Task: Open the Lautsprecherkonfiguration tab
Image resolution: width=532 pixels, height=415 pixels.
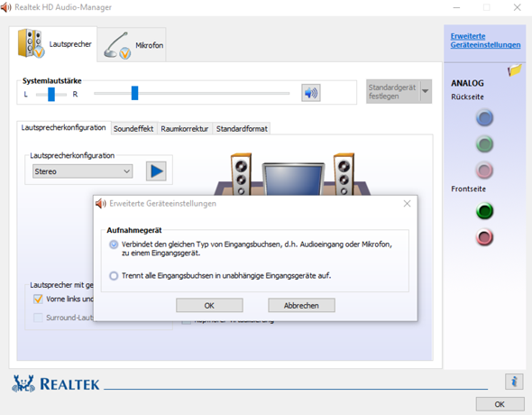Action: (64, 128)
